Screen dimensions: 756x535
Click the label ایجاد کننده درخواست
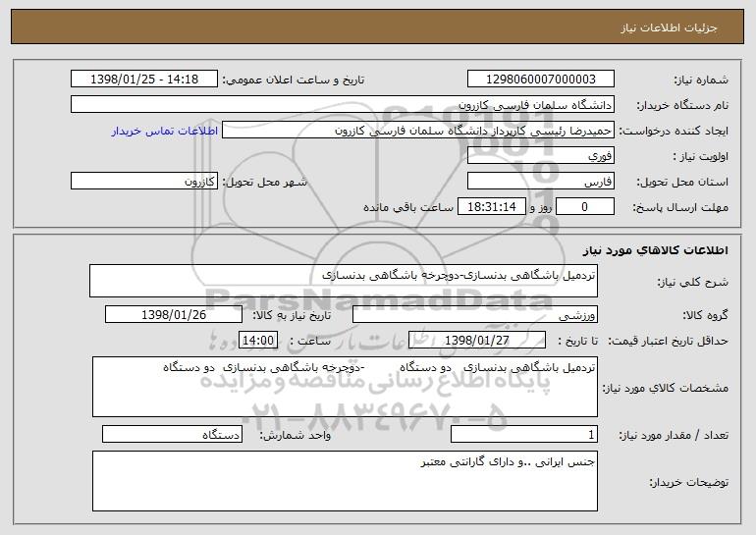tap(674, 131)
